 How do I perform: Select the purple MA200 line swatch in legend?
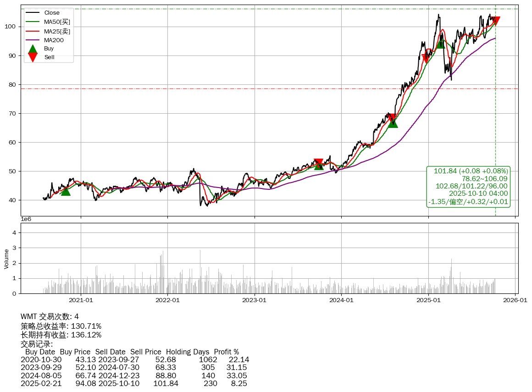pyautogui.click(x=33, y=40)
